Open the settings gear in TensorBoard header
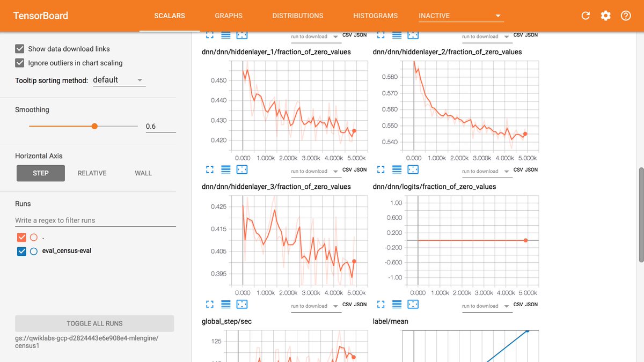The image size is (644, 362). 605,16
